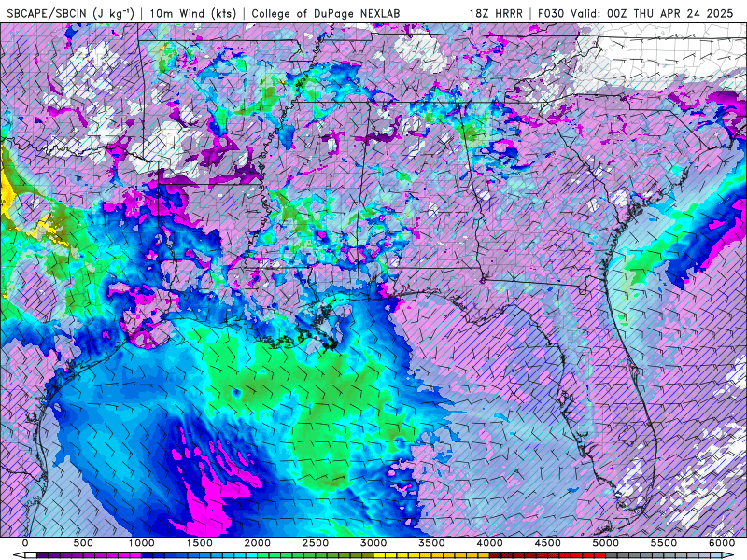The width and height of the screenshot is (747, 560).
Task: Click the colorbar label '0'
Action: pyautogui.click(x=25, y=543)
